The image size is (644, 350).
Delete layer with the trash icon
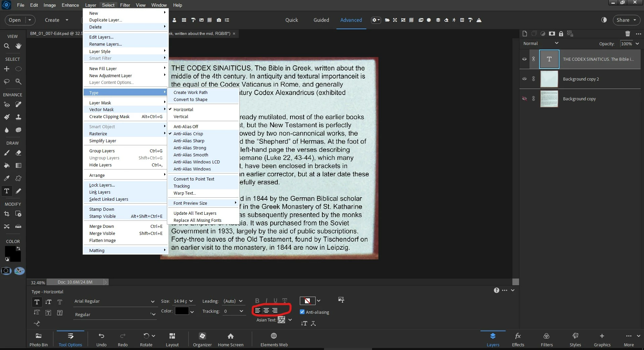coord(628,34)
